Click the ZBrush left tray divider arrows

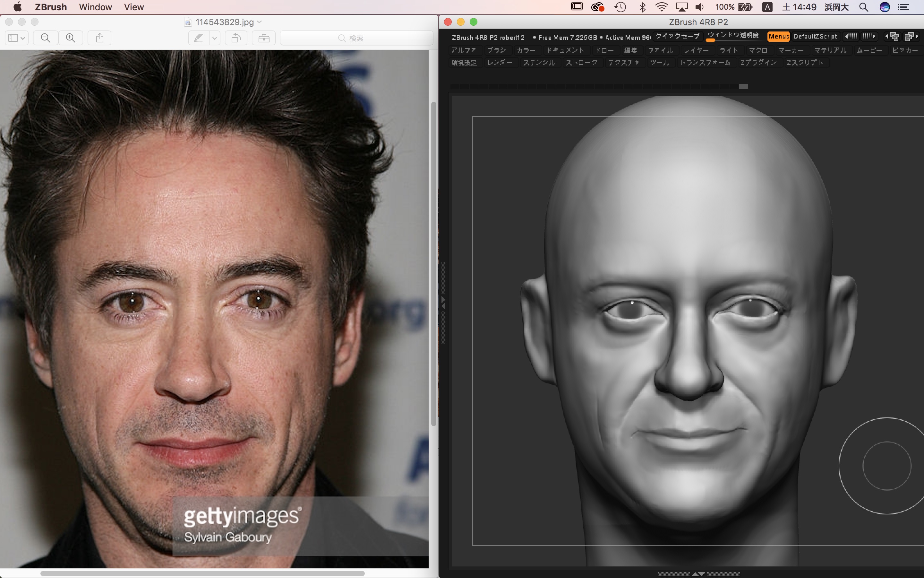(x=443, y=303)
